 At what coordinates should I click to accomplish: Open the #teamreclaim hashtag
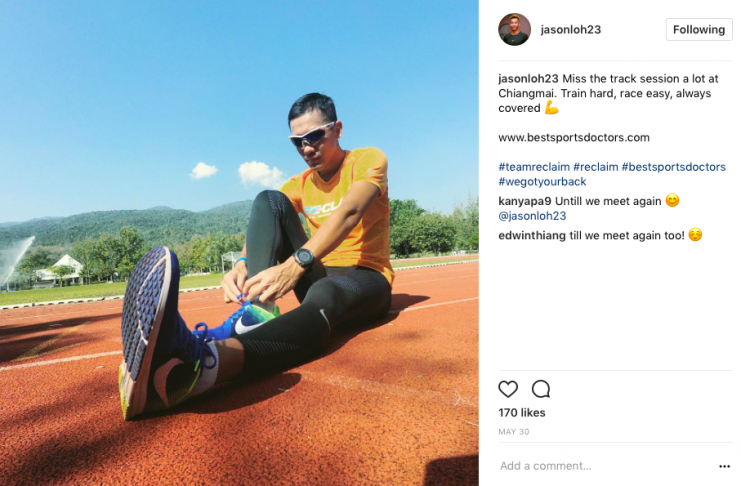534,167
